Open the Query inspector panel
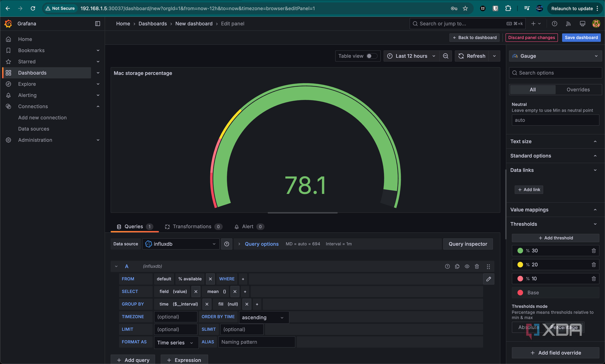The image size is (605, 364). coord(468,244)
